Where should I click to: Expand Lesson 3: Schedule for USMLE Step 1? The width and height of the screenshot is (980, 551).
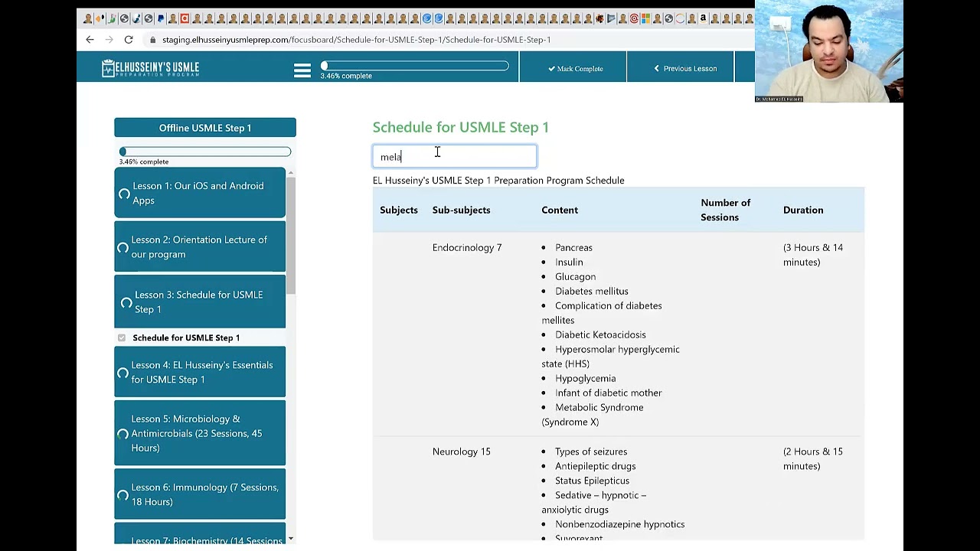[x=200, y=302]
